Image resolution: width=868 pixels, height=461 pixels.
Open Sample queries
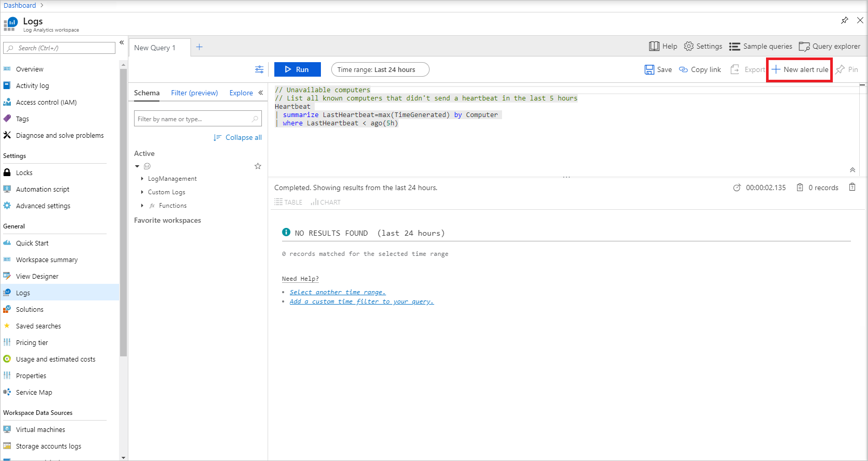pyautogui.click(x=761, y=46)
